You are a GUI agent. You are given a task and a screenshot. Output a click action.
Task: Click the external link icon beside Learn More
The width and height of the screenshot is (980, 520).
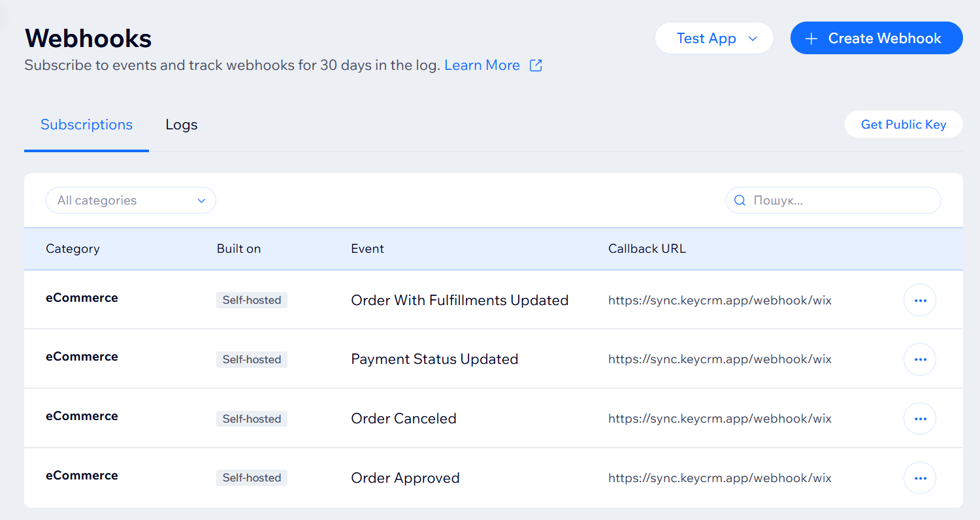(x=536, y=65)
